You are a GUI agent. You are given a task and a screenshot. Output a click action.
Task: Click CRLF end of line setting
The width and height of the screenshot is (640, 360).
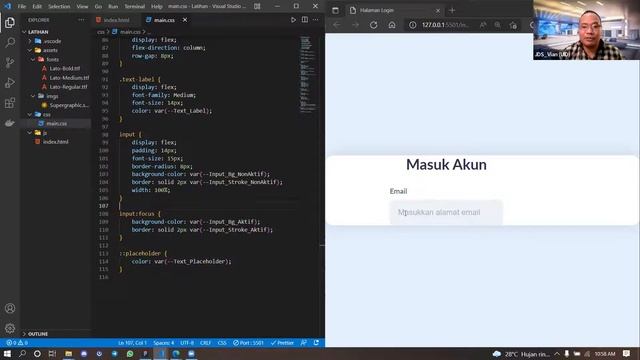[206, 343]
